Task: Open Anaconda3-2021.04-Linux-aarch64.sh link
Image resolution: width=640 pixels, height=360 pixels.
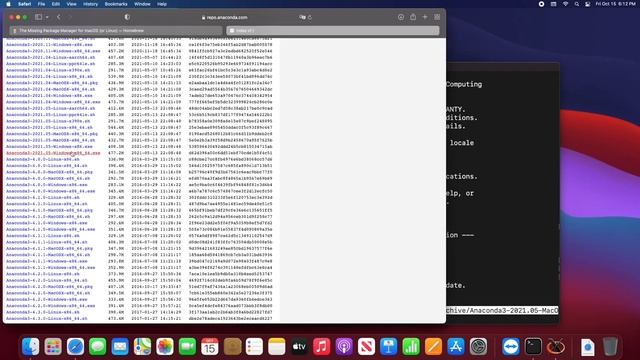Action: pyautogui.click(x=51, y=58)
